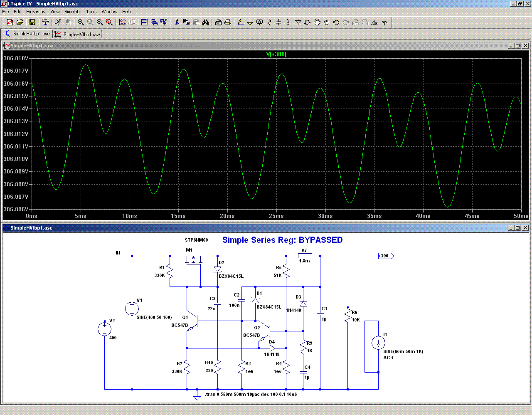Click the Pick Visible Traces icon
532x415 pixels.
click(122, 22)
